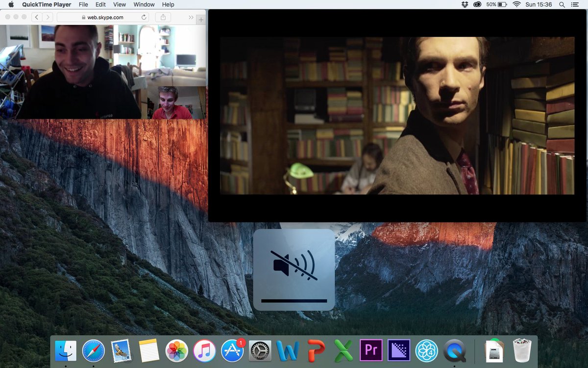The height and width of the screenshot is (368, 588).
Task: Launch Photos from the Dock
Action: pyautogui.click(x=176, y=351)
